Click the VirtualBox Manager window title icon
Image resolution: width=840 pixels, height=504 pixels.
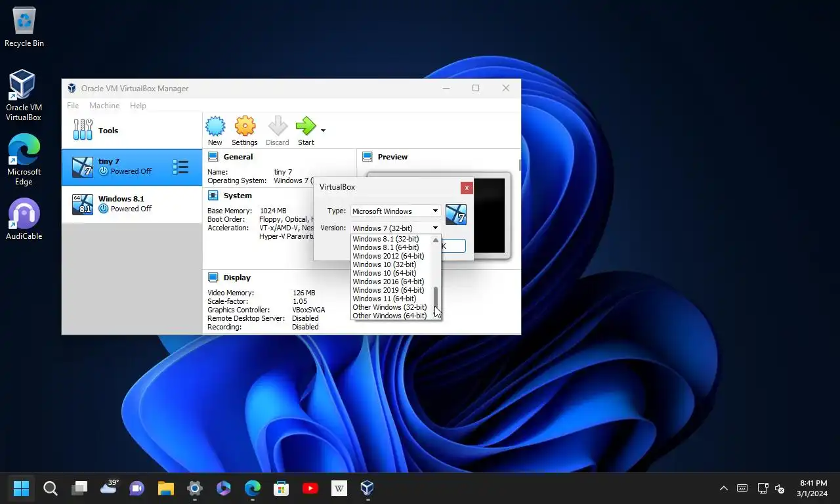(72, 88)
